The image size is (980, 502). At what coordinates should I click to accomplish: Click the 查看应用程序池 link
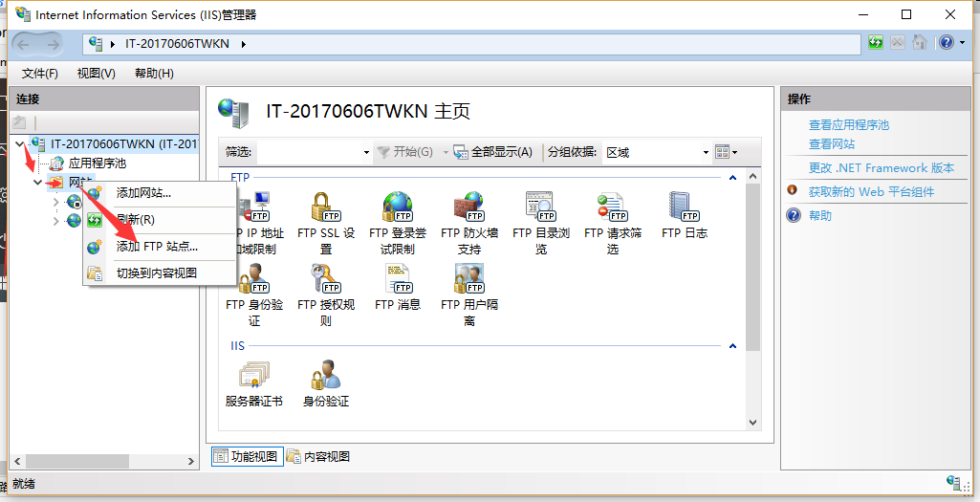[849, 125]
